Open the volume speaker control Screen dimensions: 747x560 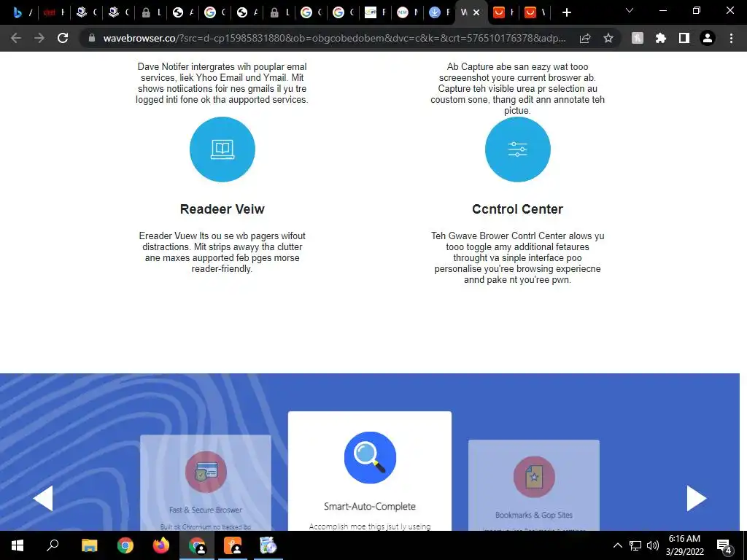(x=653, y=545)
